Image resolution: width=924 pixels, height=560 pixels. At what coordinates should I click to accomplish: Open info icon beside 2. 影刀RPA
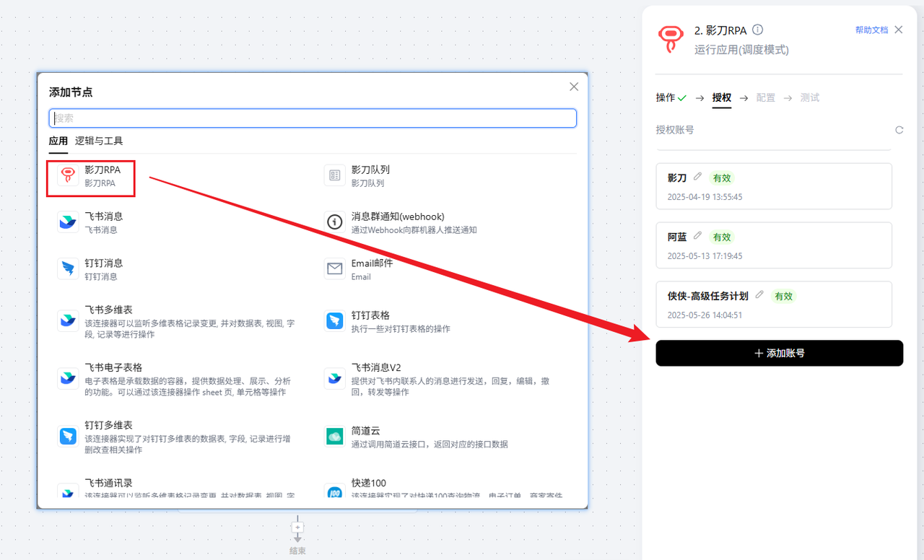[x=757, y=30]
